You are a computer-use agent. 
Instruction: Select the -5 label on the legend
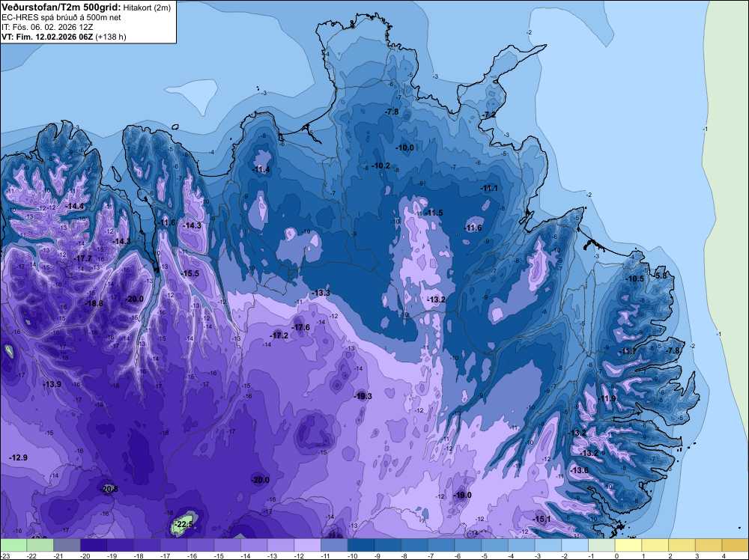click(x=485, y=556)
